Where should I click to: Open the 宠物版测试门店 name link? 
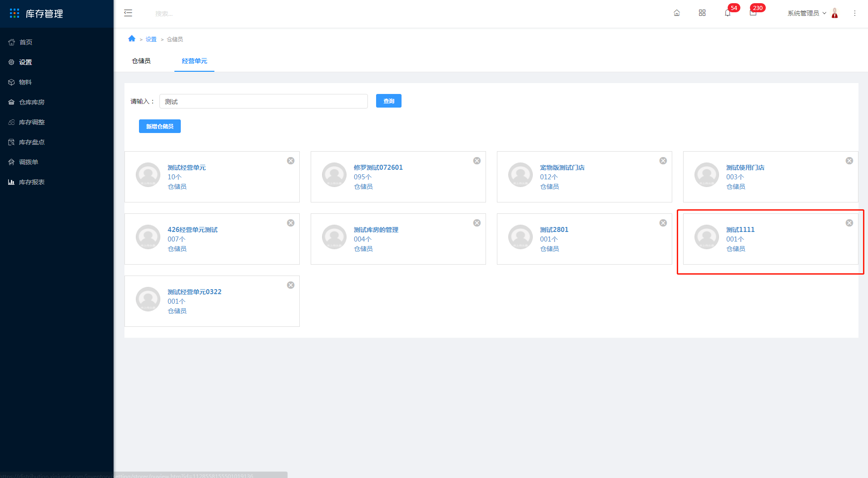tap(562, 168)
